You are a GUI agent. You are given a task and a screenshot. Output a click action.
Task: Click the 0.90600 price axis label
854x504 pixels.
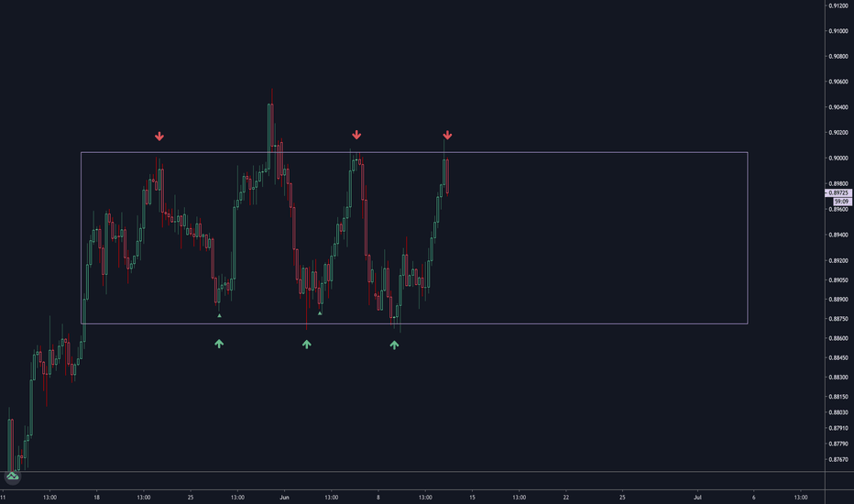pos(838,82)
